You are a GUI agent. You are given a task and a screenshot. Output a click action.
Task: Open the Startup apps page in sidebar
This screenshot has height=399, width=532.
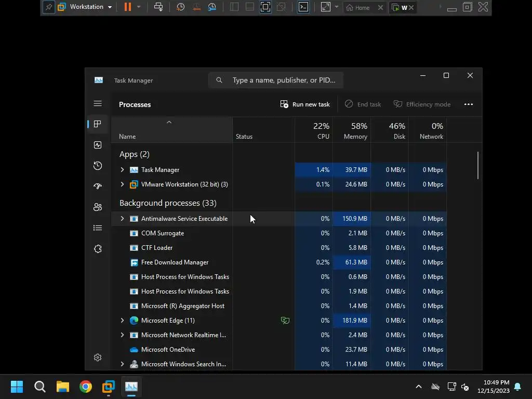(98, 187)
